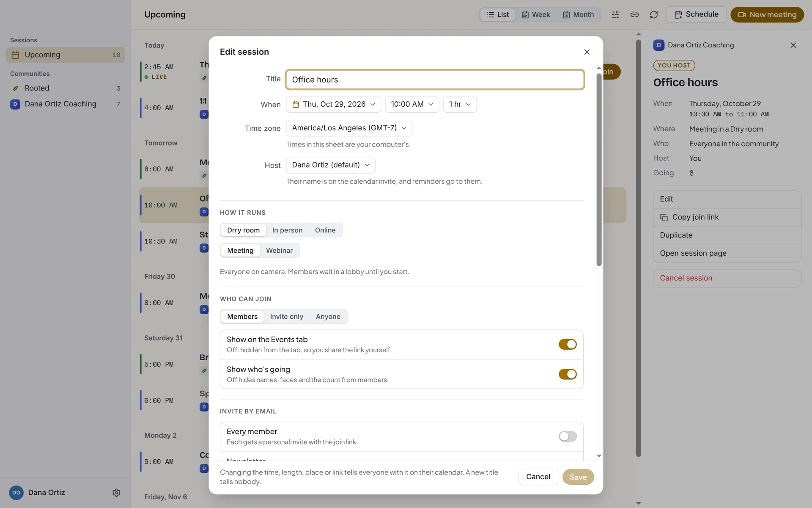812x508 pixels.
Task: Click Cancel session in the side panel
Action: pyautogui.click(x=686, y=278)
